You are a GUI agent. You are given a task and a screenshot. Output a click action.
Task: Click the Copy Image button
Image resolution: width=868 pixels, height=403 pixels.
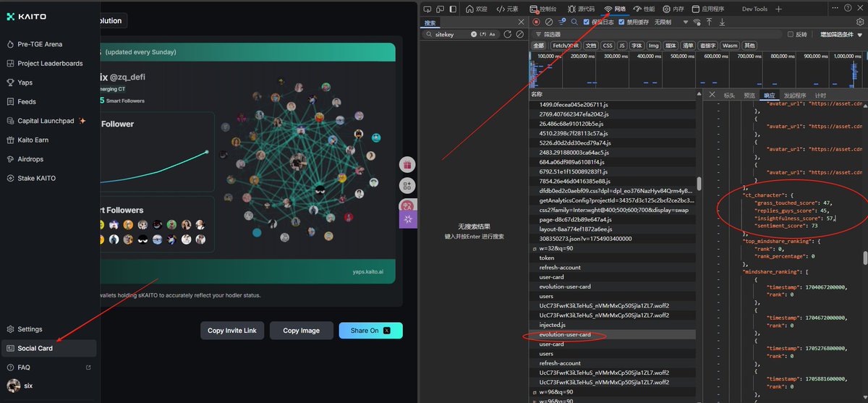(x=301, y=331)
